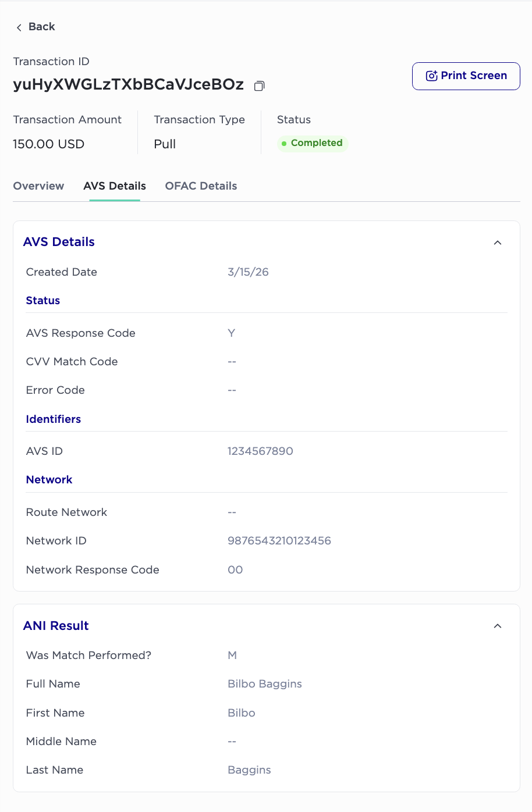Select the transaction ID text yuHyXWGLzTXbBCaVJceBOz
This screenshot has height=812, width=532.
[x=129, y=84]
